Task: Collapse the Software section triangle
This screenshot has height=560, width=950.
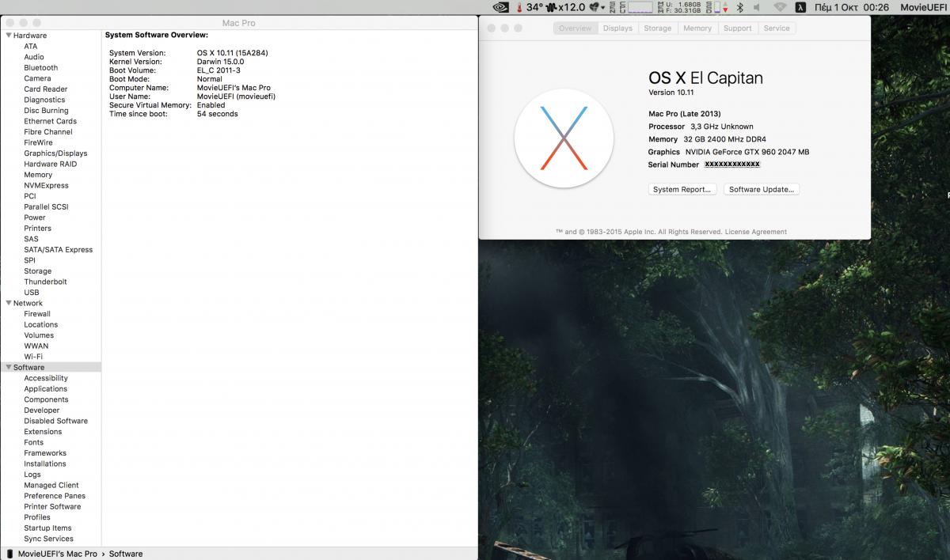Action: 9,367
